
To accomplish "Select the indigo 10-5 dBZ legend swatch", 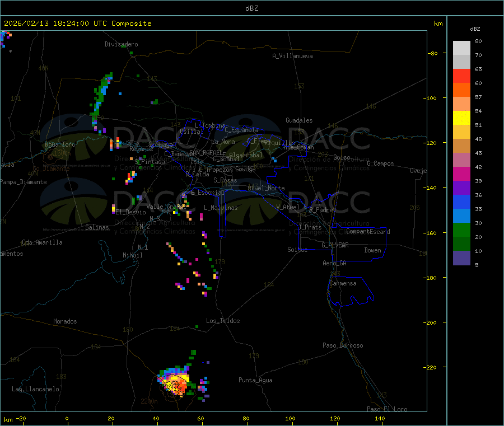I will coord(461,258).
